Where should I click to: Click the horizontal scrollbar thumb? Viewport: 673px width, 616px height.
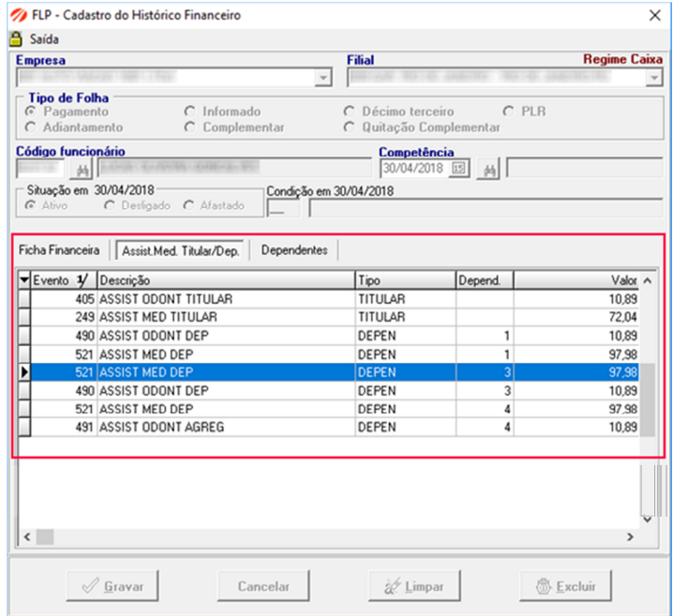45,536
